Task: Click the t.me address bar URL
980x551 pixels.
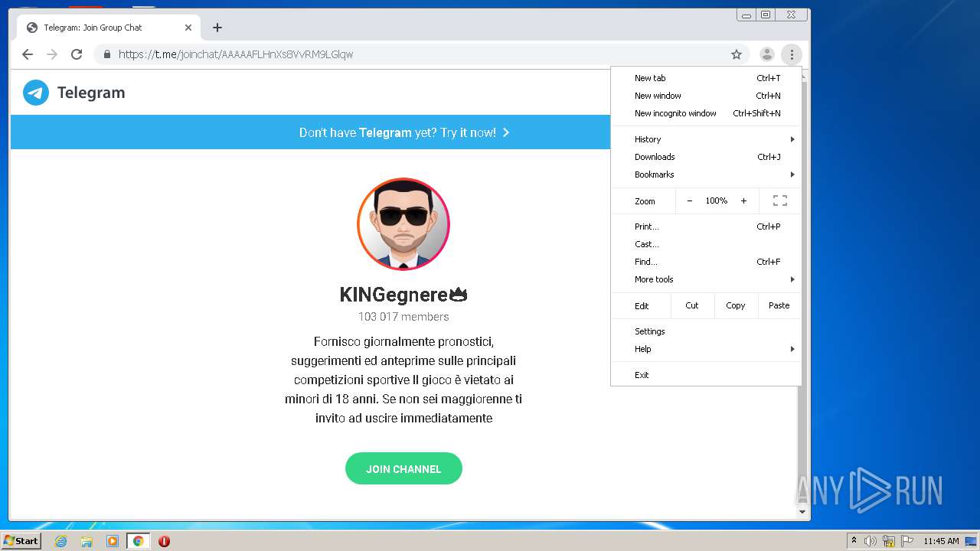Action: 236,54
